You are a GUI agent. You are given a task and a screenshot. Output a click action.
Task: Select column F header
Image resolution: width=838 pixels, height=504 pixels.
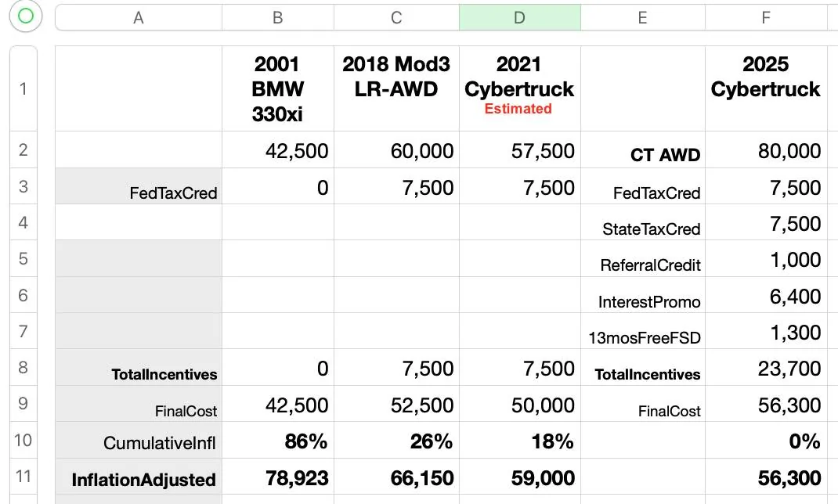(766, 18)
